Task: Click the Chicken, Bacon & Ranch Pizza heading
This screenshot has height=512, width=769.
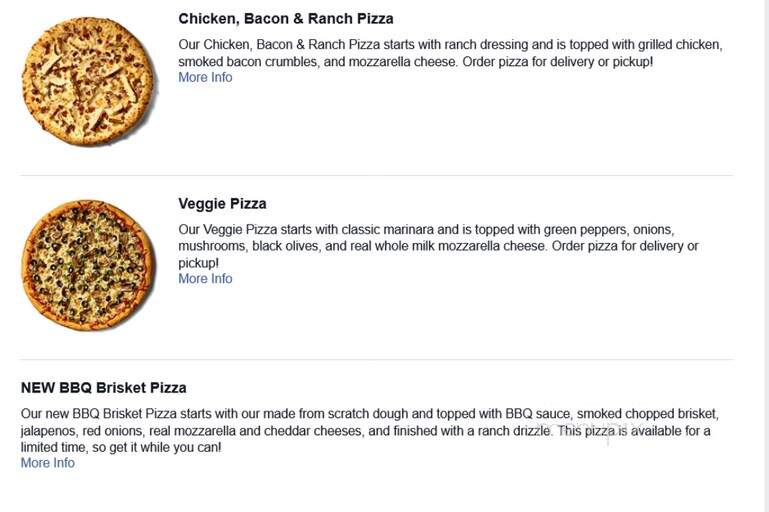Action: [286, 19]
